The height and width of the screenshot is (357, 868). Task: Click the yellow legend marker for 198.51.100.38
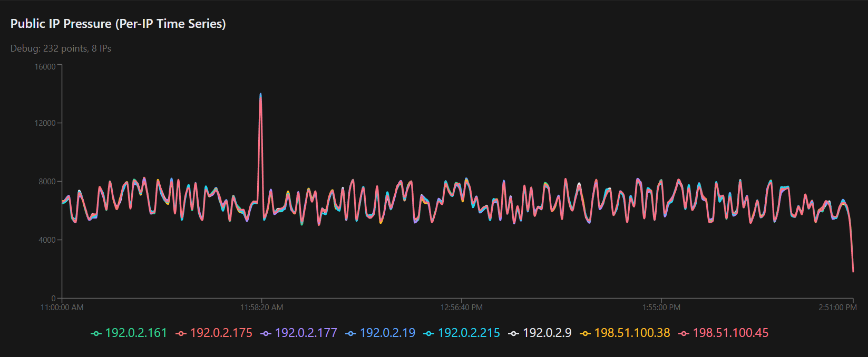click(x=585, y=333)
